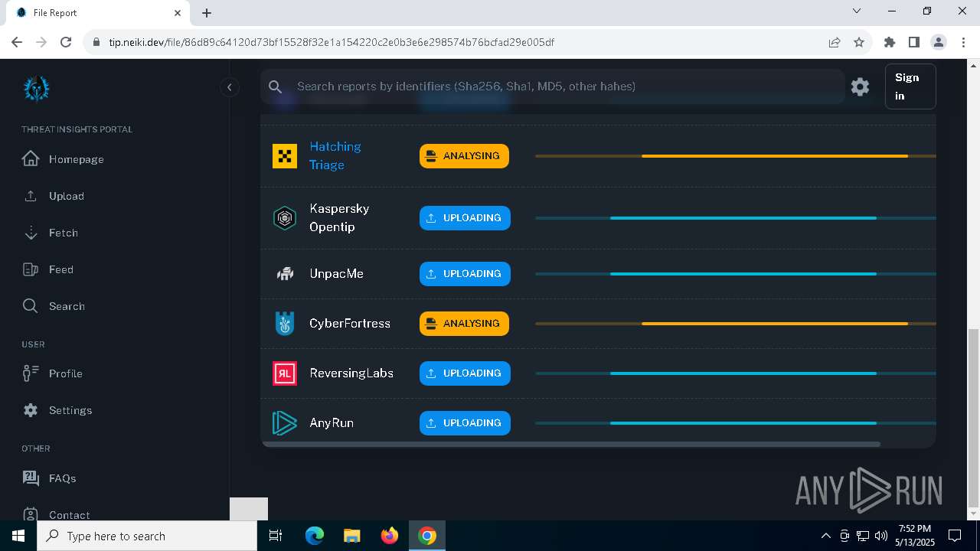Select the Kaspersky Opentip text

(339, 218)
